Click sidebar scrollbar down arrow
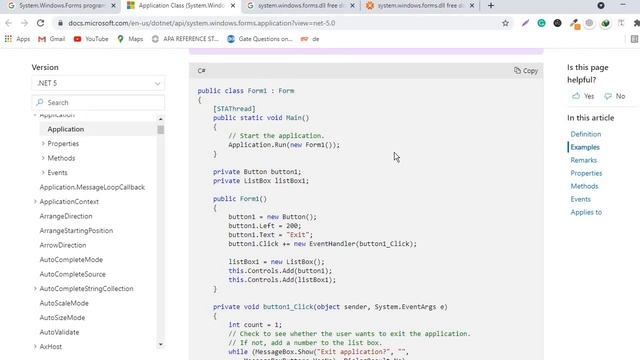Screen dimensions: 640x360 (160, 344)
